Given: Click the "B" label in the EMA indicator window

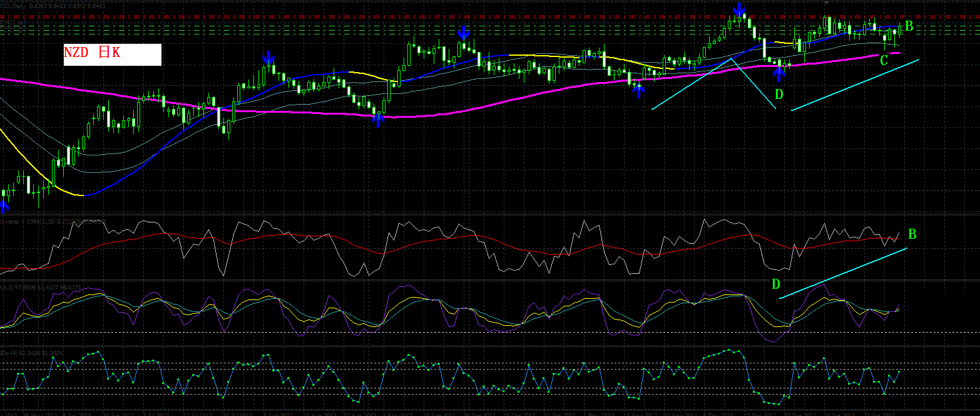Looking at the screenshot, I should pyautogui.click(x=912, y=234).
